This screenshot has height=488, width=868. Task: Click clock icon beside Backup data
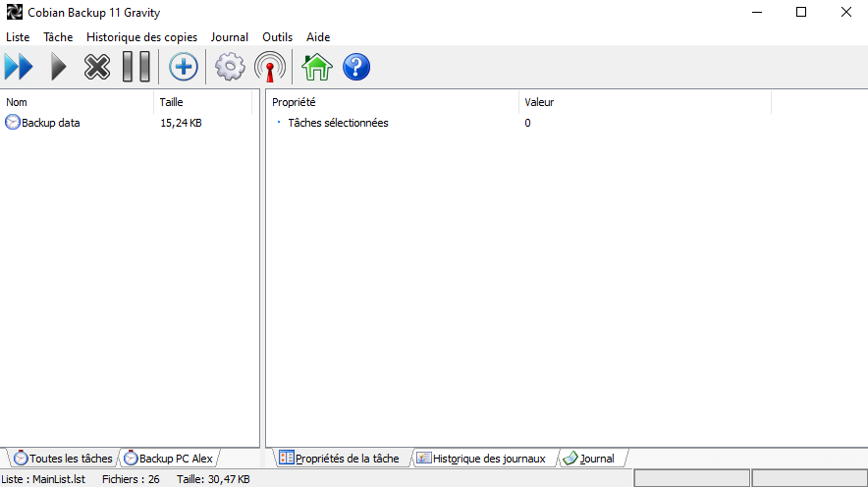(12, 123)
